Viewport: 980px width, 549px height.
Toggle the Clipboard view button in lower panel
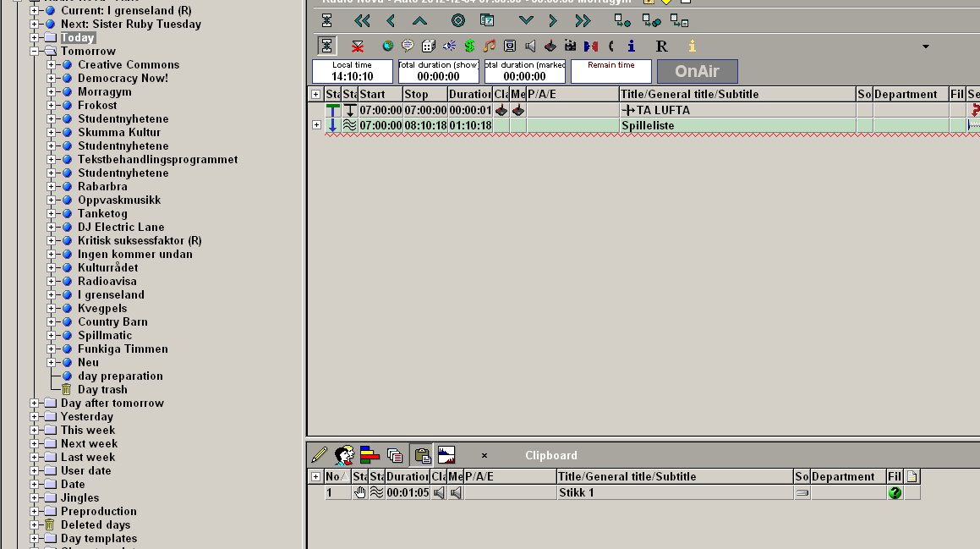click(423, 455)
